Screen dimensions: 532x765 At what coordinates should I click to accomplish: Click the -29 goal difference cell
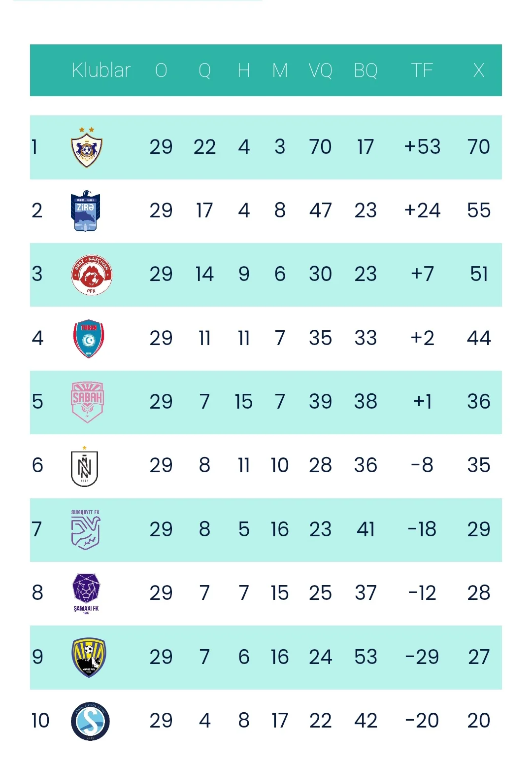[x=422, y=657]
